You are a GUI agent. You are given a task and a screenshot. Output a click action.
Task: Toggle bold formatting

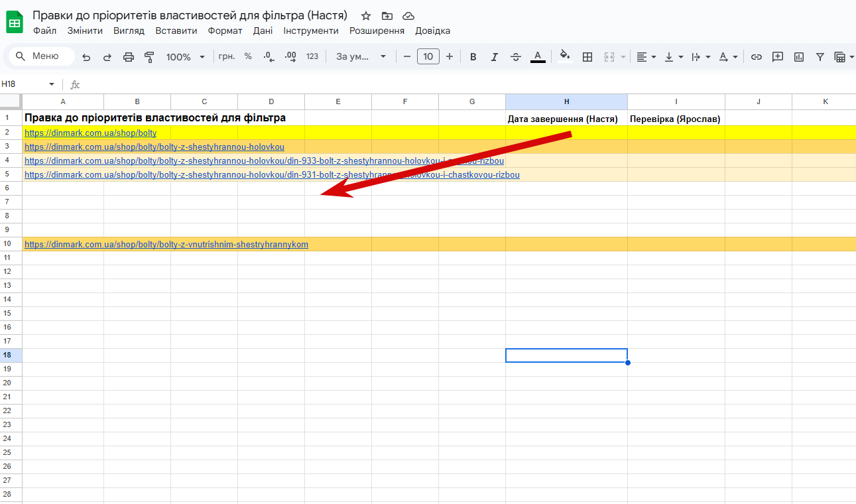tap(473, 57)
